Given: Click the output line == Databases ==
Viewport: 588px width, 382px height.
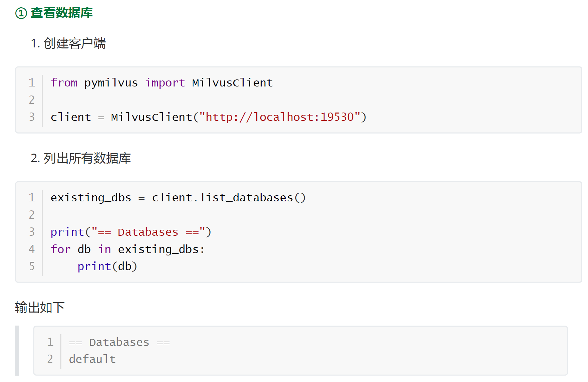Looking at the screenshot, I should (119, 342).
